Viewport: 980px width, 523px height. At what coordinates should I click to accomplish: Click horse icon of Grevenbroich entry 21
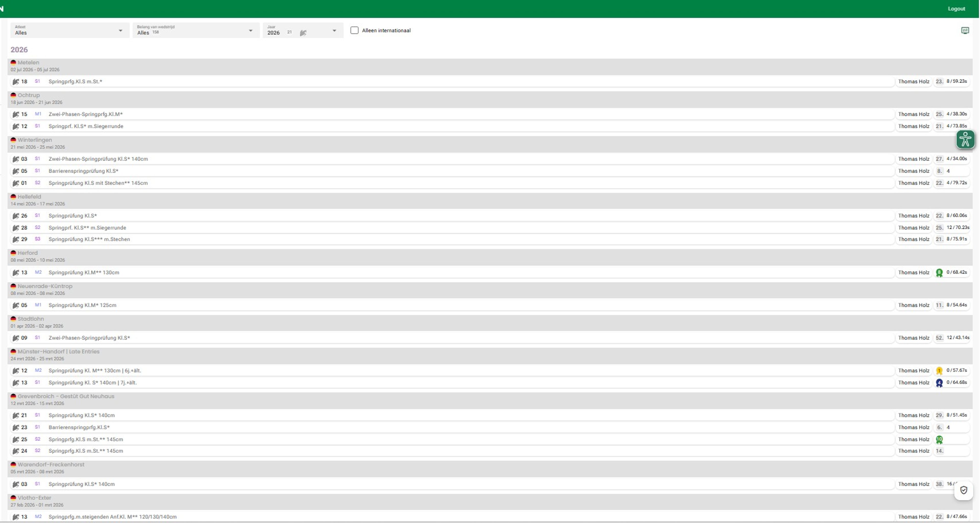(16, 416)
